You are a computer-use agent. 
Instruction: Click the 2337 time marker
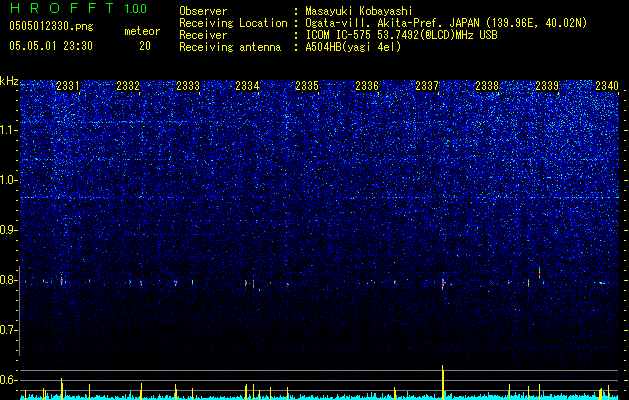click(x=427, y=86)
